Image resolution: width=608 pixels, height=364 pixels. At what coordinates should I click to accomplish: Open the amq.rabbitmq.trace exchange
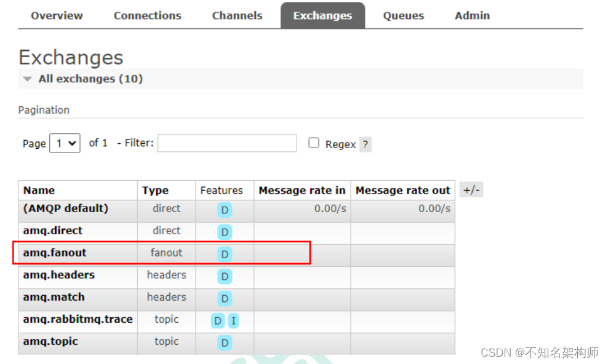click(78, 319)
